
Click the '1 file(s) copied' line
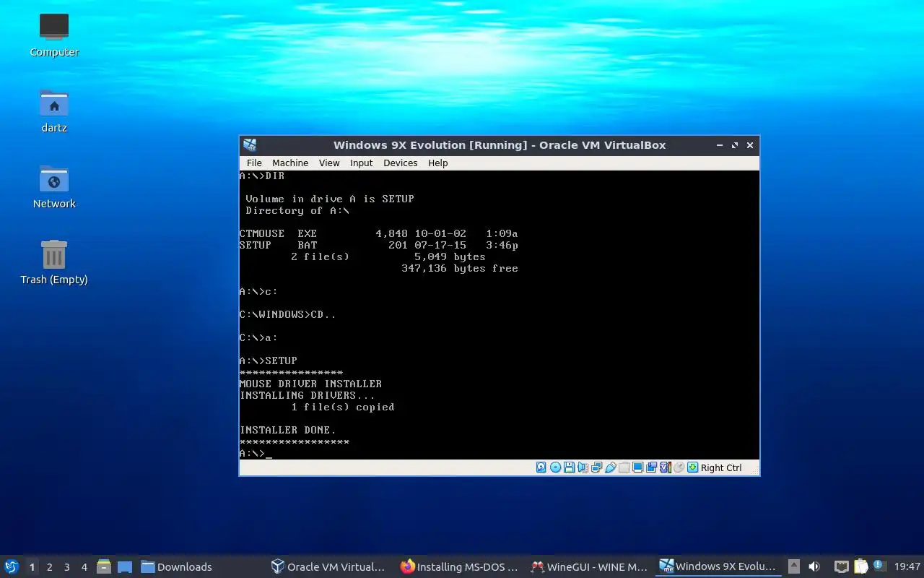343,407
